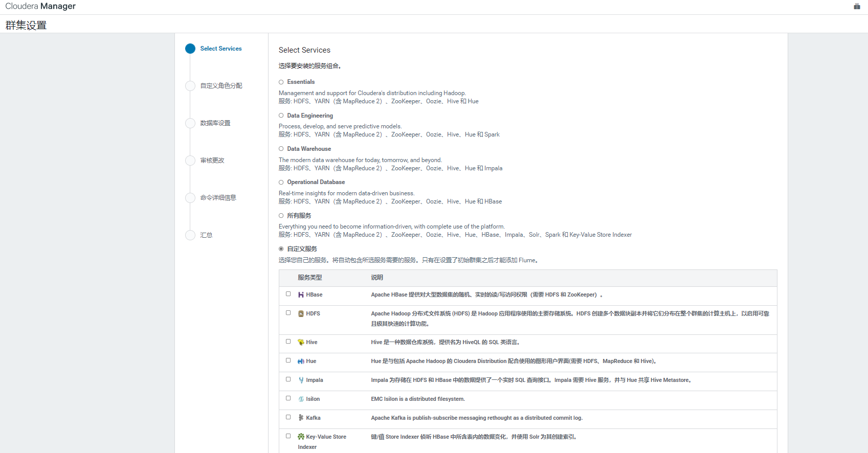Click the Select Services heading
Viewport: 868px width, 453px height.
pos(304,50)
